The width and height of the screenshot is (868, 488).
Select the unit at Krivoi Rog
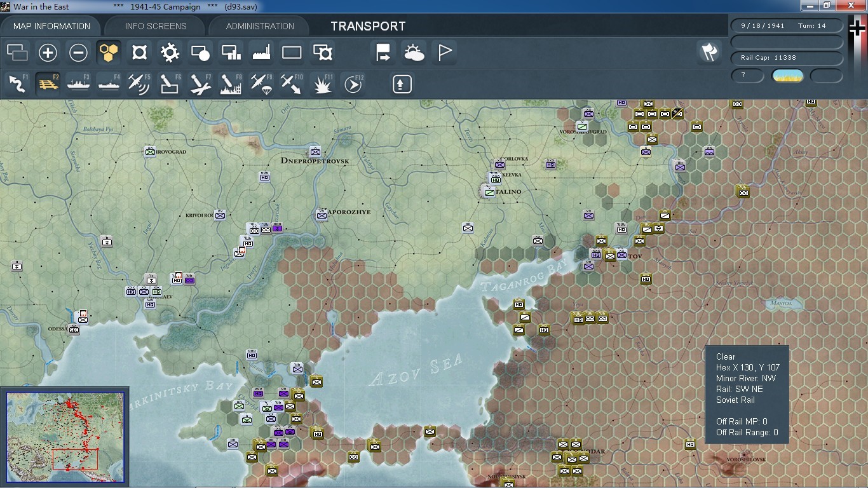click(x=220, y=215)
